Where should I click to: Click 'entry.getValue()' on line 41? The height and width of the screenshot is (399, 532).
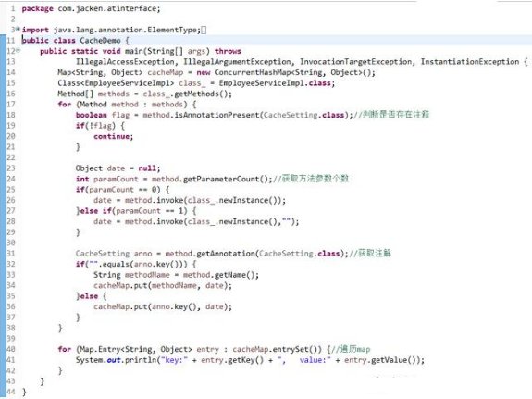pyautogui.click(x=381, y=360)
